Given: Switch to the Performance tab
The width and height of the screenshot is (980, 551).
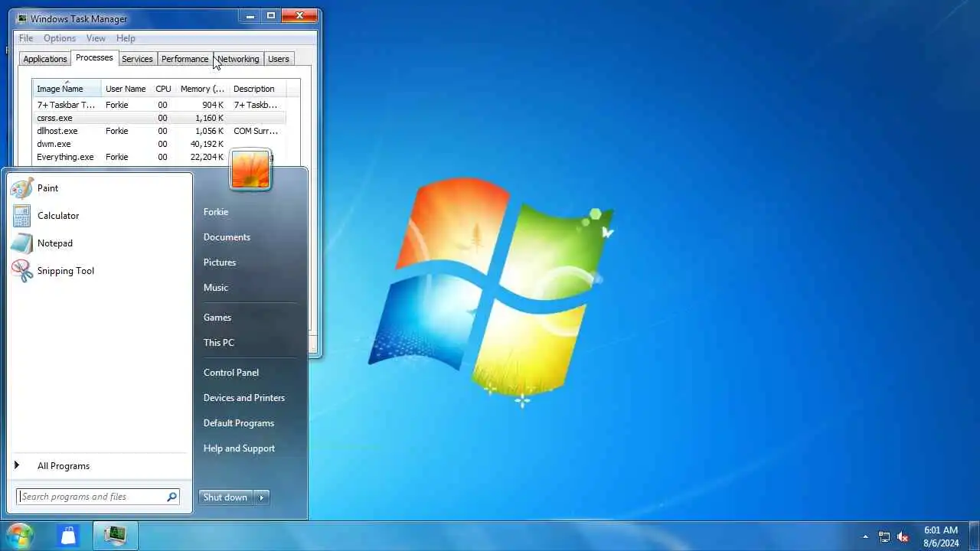Looking at the screenshot, I should 185,59.
